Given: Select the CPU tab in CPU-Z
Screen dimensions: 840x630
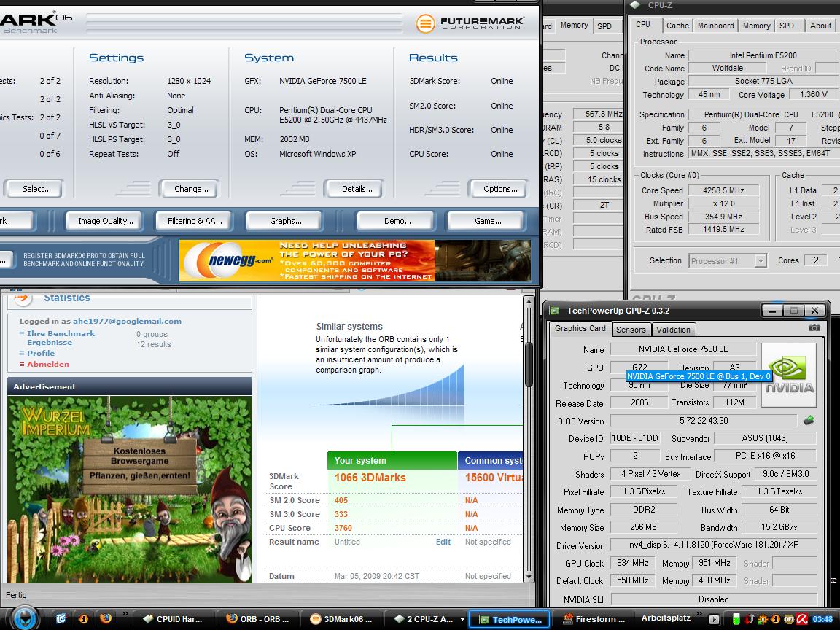Looking at the screenshot, I should tap(643, 25).
